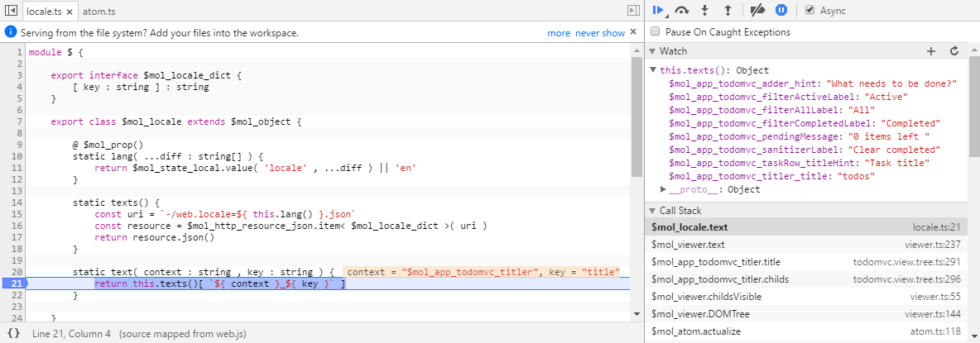The width and height of the screenshot is (980, 343).
Task: Click line number 11 in gutter
Action: pyautogui.click(x=17, y=168)
